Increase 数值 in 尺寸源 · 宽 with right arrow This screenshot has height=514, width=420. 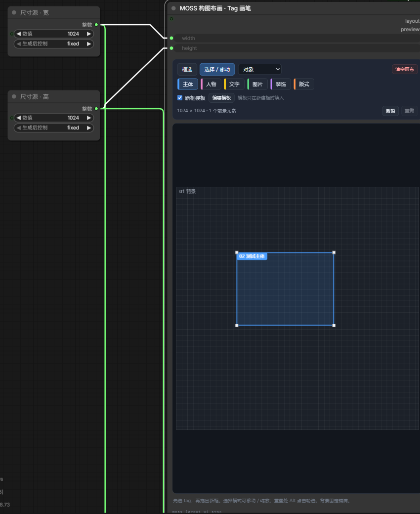[x=89, y=34]
